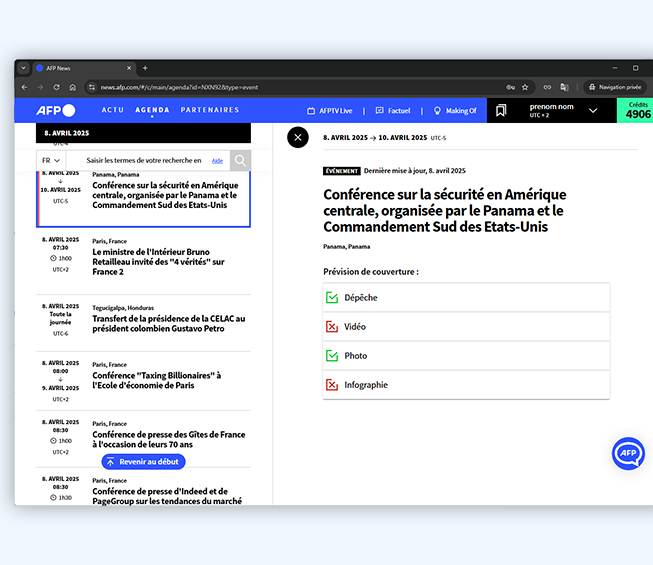Click the Crédits 4906 counter
The width and height of the screenshot is (653, 565).
pos(637,110)
